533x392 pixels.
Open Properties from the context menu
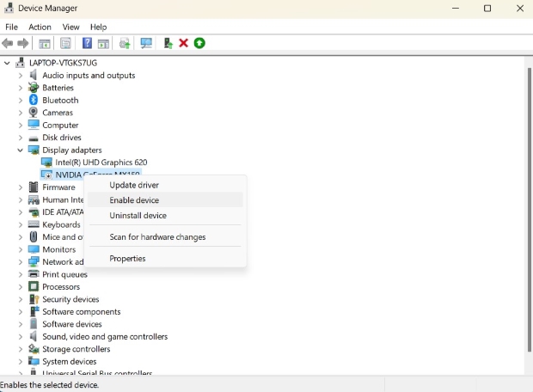coord(127,259)
